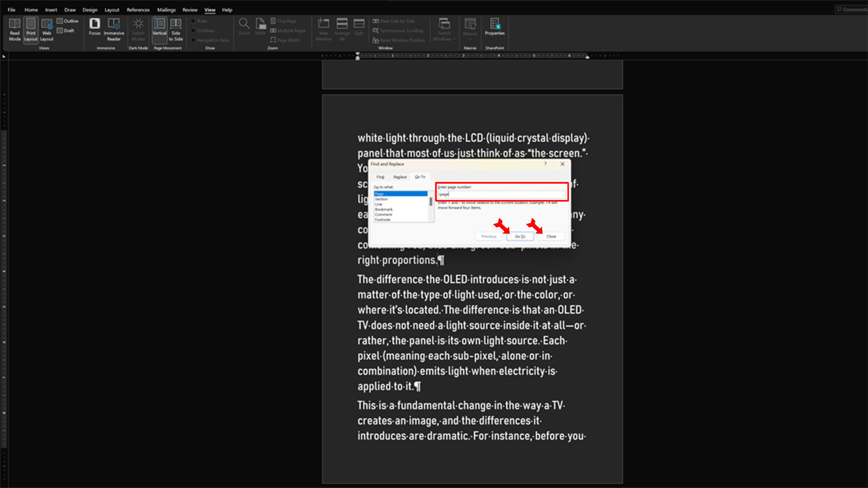
Task: Switch to the Replace tab in dialog
Action: (x=400, y=177)
